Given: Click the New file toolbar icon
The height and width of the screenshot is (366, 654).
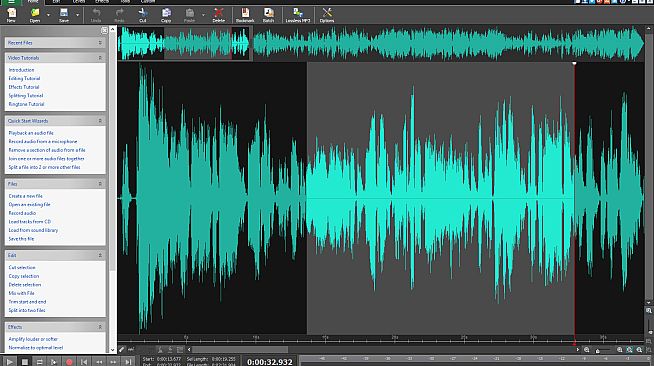Looking at the screenshot, I should pos(11,15).
